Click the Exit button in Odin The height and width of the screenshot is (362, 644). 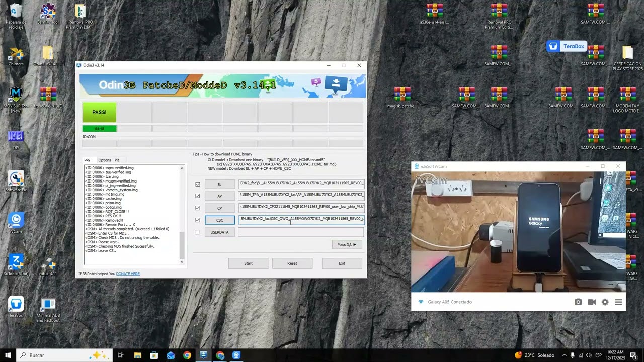(x=342, y=263)
